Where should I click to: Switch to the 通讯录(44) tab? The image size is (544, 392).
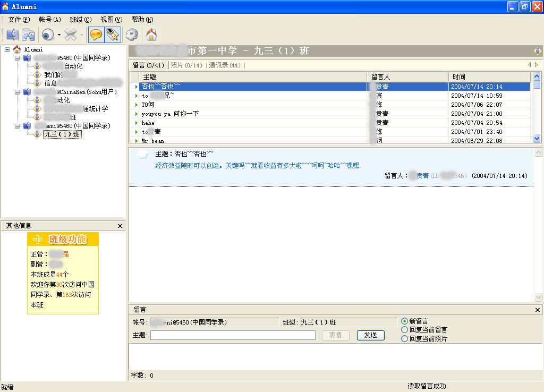(225, 65)
